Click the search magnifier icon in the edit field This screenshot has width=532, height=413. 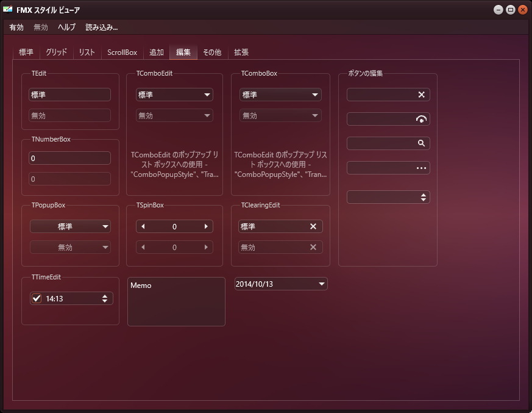click(x=420, y=143)
